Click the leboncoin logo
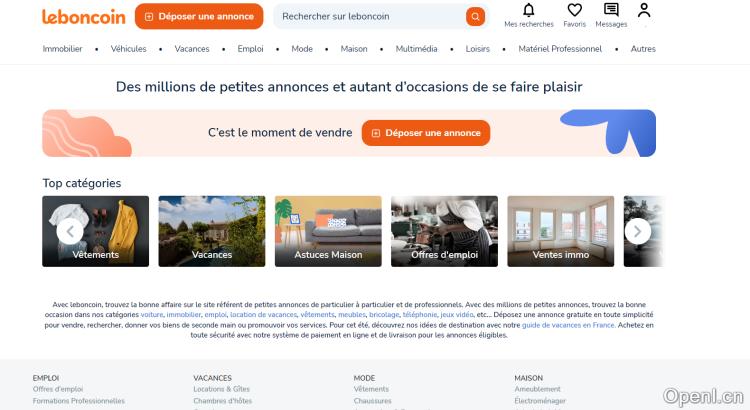Screen dimensions: 750x410 (x=84, y=17)
